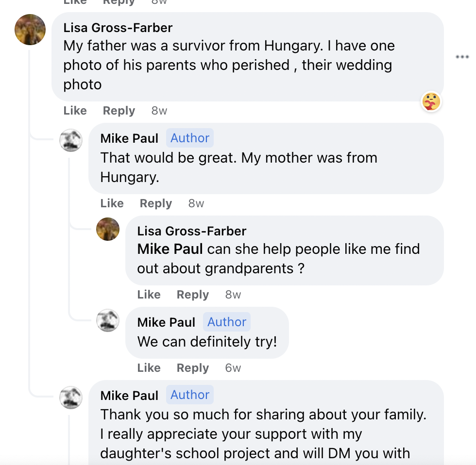Open the Mike Paul name on the "Thank you so much" comment
This screenshot has width=476, height=465.
(x=129, y=396)
